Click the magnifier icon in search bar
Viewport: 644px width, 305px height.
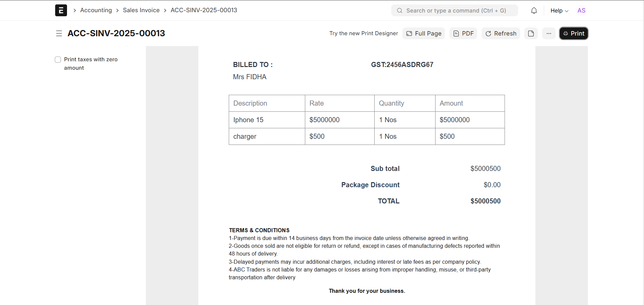pyautogui.click(x=399, y=10)
